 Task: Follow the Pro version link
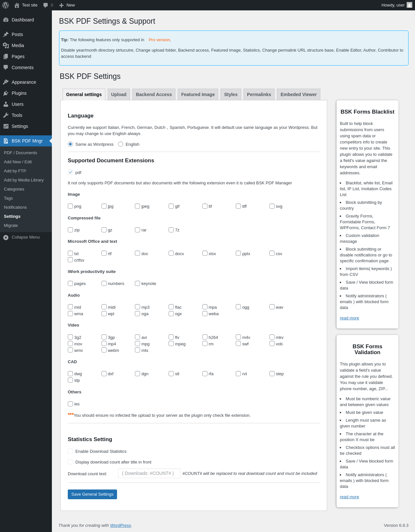(x=159, y=40)
